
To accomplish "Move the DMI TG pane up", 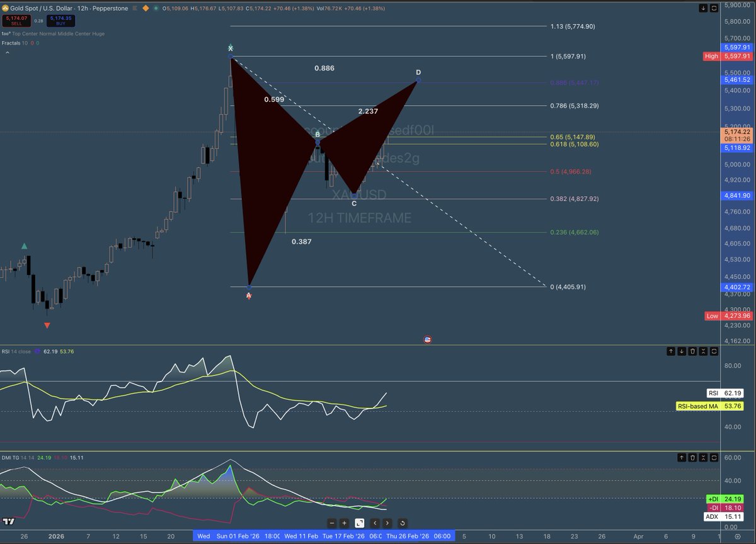I will (x=682, y=458).
